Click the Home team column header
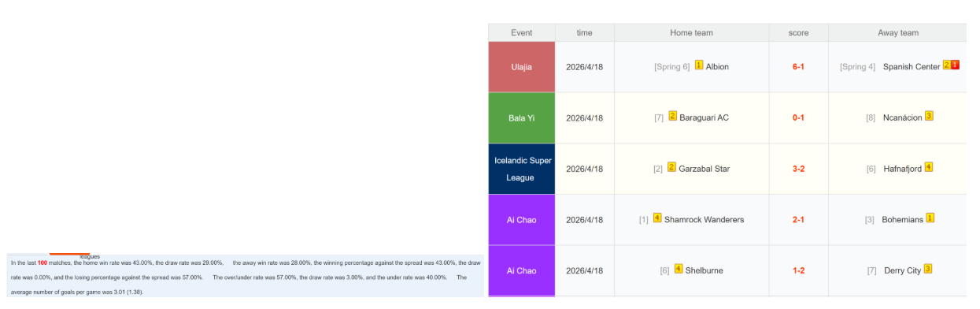 [692, 32]
